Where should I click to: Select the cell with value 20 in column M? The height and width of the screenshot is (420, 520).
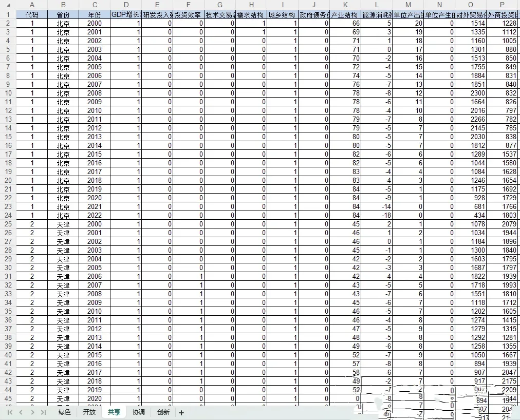408,23
